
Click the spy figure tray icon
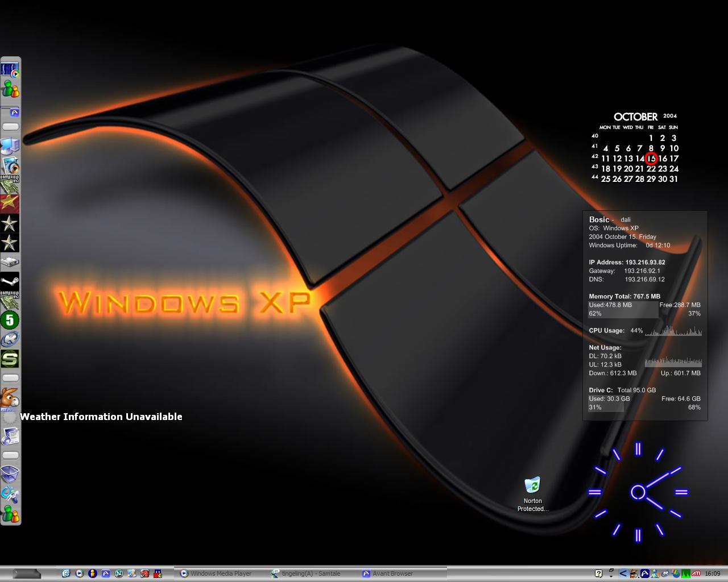coord(634,573)
